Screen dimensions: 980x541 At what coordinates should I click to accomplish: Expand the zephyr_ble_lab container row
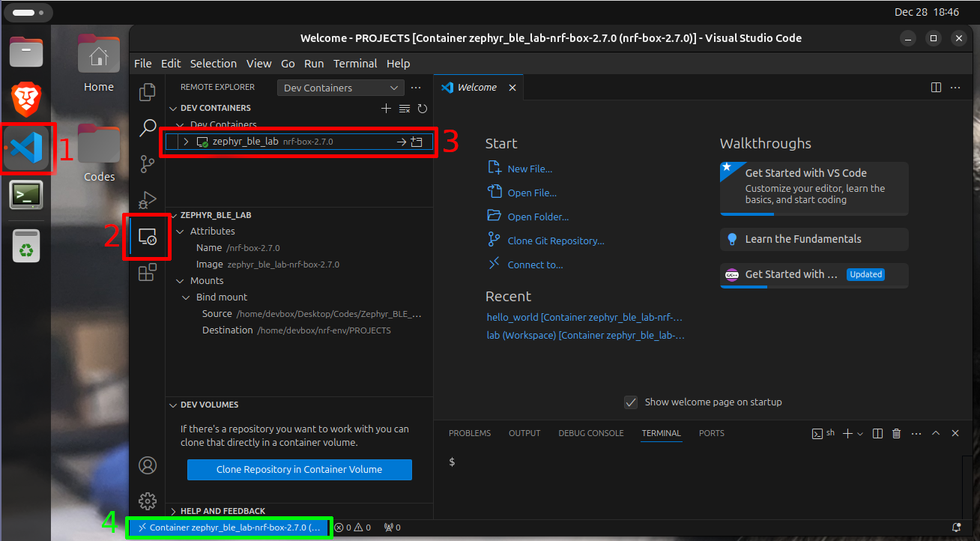click(186, 142)
